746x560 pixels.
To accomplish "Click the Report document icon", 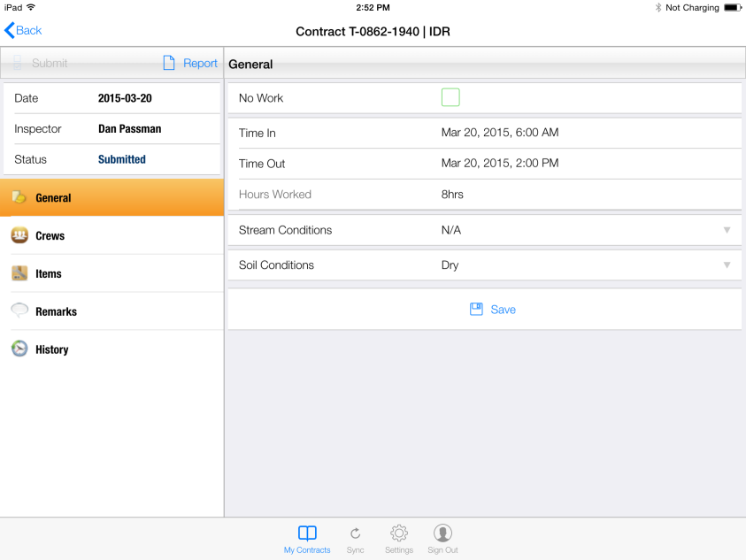I will [169, 63].
